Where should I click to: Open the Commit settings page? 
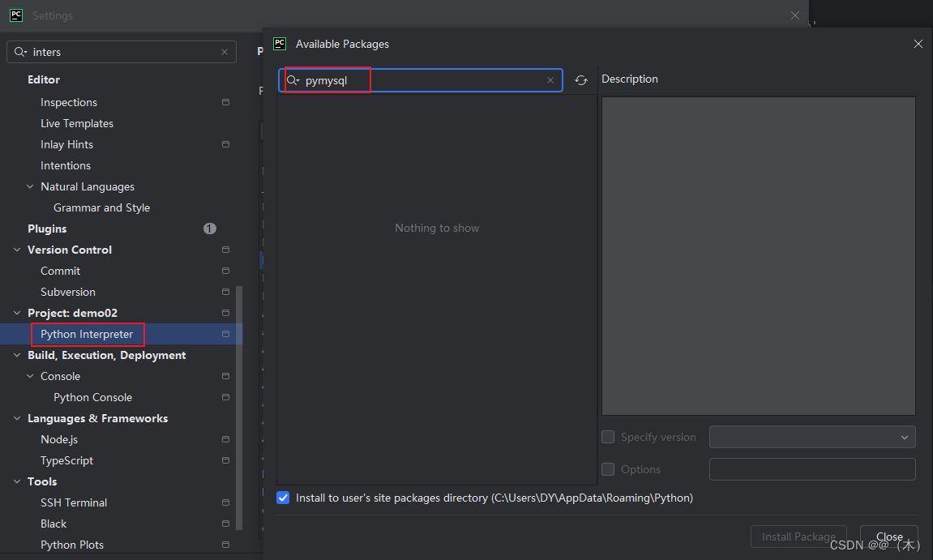click(x=60, y=271)
